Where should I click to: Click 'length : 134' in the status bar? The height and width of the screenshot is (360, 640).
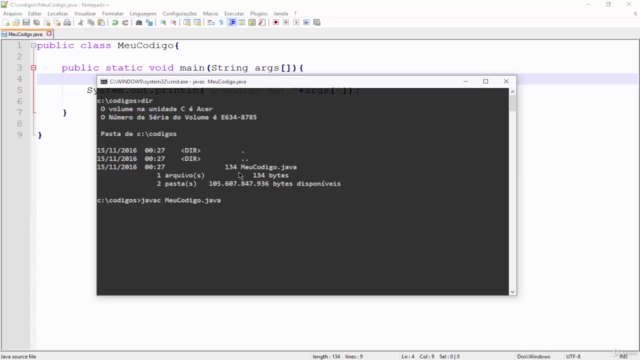[x=326, y=356]
